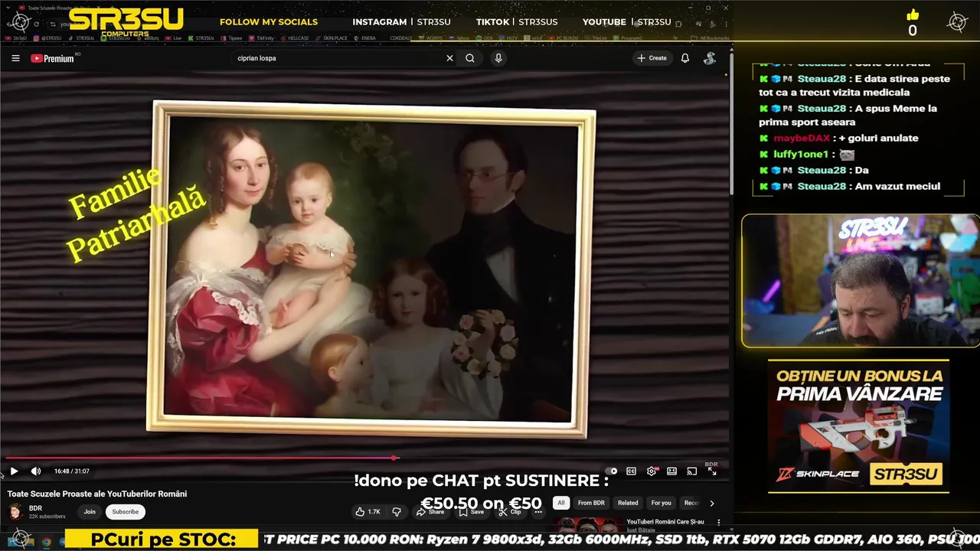The height and width of the screenshot is (551, 980).
Task: Click maybeDAX username in chat
Action: coord(801,139)
